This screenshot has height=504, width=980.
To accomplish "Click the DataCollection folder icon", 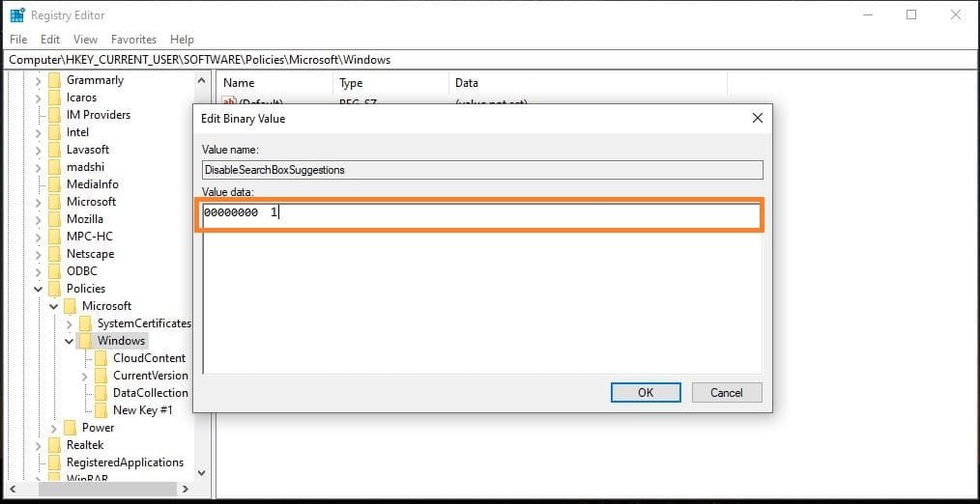I will point(101,393).
